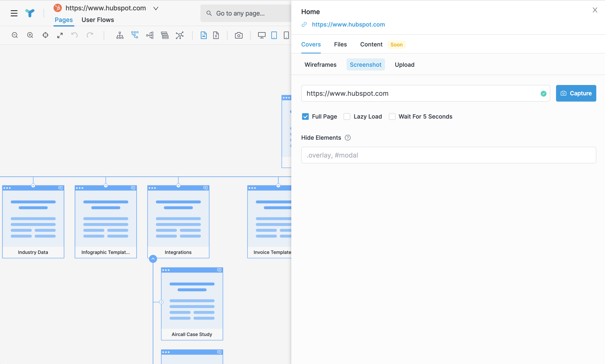Center the sitemap with crosshair icon
This screenshot has height=364, width=605.
coord(45,35)
